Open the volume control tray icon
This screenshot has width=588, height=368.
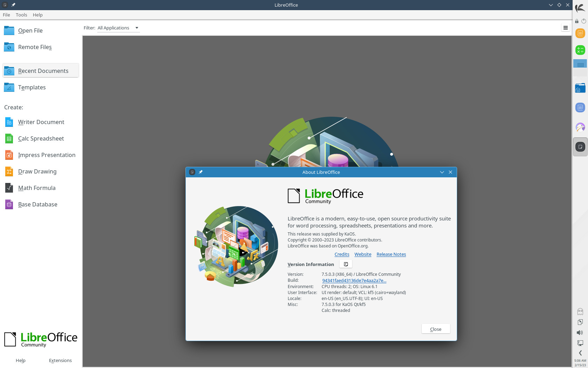point(580,333)
